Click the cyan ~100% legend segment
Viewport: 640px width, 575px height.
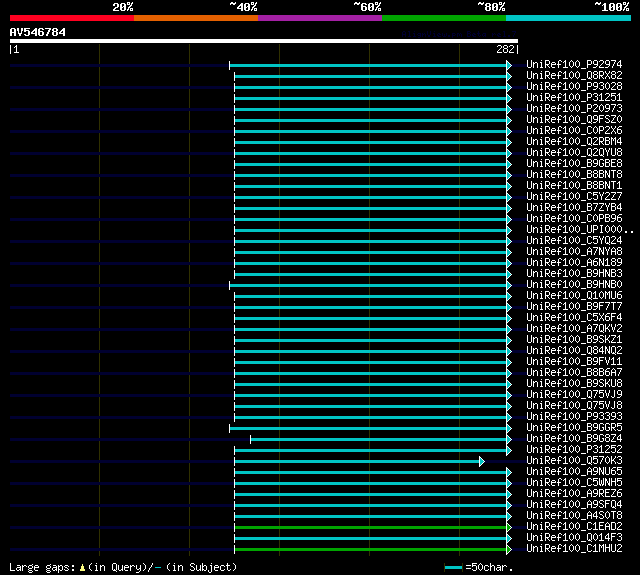568,18
